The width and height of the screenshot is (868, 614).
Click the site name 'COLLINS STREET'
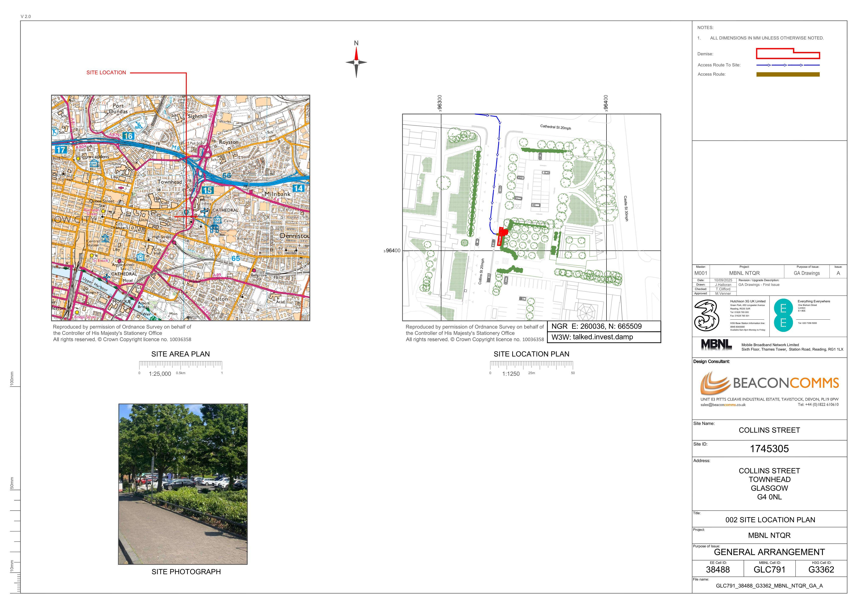click(769, 430)
